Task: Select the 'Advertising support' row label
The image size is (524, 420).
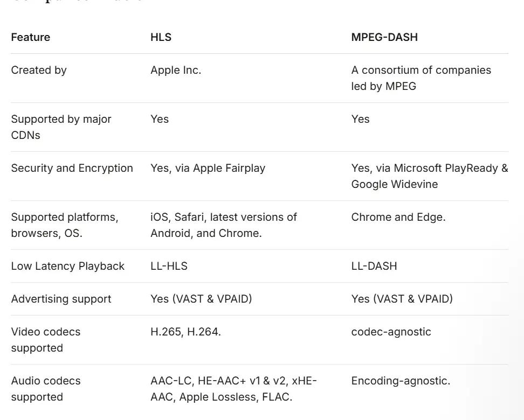Action: [61, 299]
